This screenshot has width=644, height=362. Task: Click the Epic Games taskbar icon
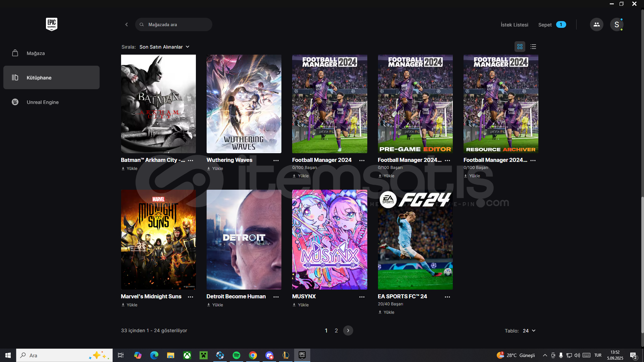pos(302,355)
